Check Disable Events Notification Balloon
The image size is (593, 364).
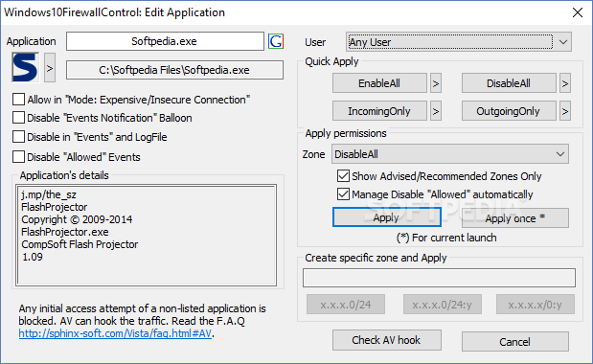[x=18, y=118]
